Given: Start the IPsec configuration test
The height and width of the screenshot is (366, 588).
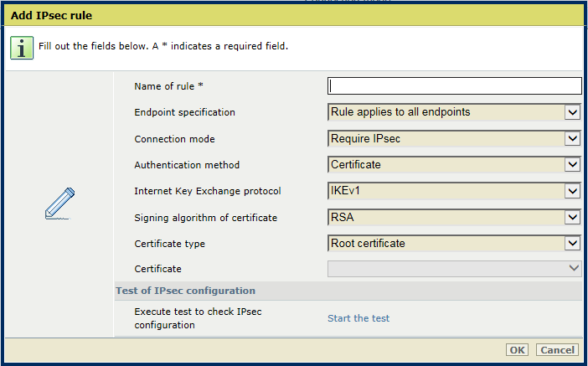Looking at the screenshot, I should coord(358,318).
